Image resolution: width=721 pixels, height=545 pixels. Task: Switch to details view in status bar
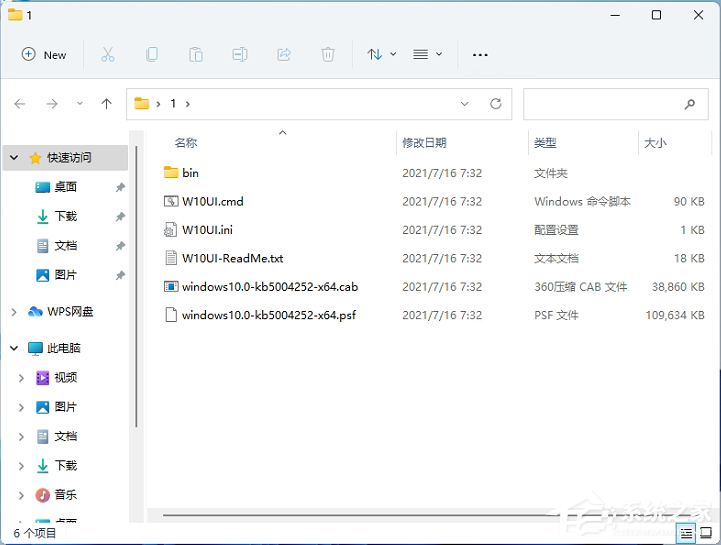[686, 532]
